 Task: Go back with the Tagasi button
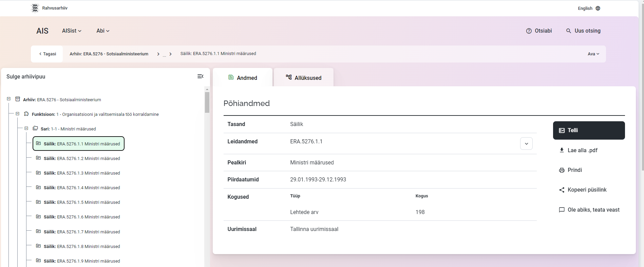pyautogui.click(x=48, y=54)
